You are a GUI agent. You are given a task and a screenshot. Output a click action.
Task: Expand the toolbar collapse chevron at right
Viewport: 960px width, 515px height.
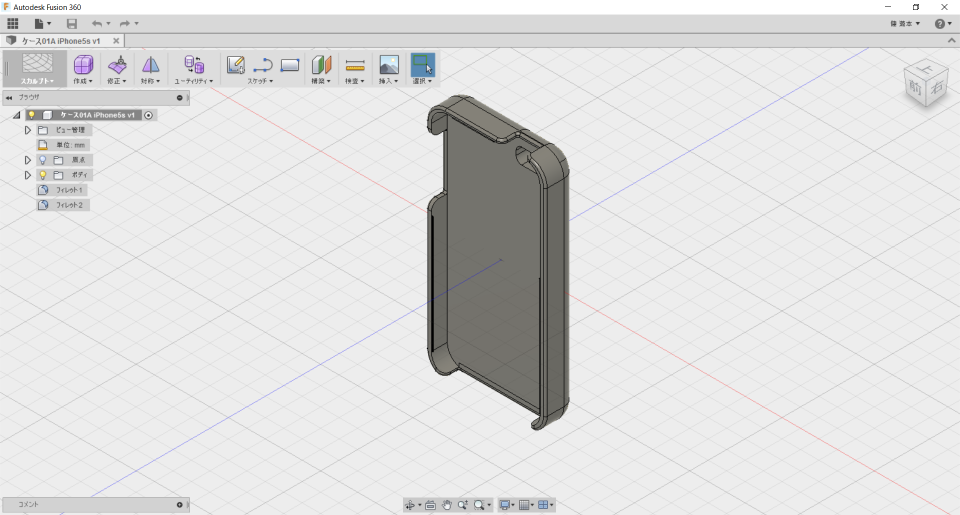pos(951,40)
